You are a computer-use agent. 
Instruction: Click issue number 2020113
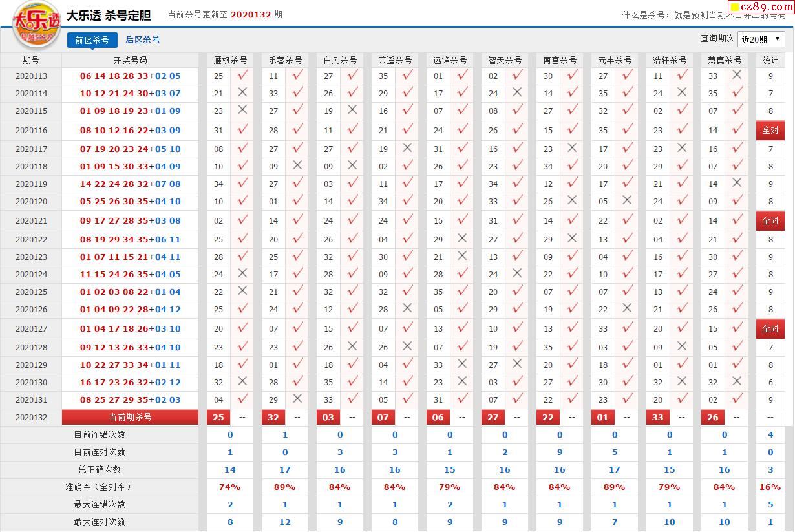(31, 76)
